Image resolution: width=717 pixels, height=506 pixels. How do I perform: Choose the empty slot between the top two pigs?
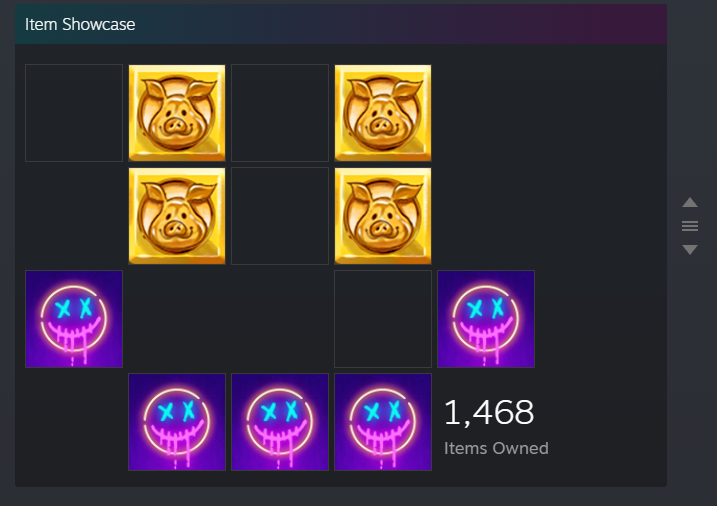tap(280, 113)
